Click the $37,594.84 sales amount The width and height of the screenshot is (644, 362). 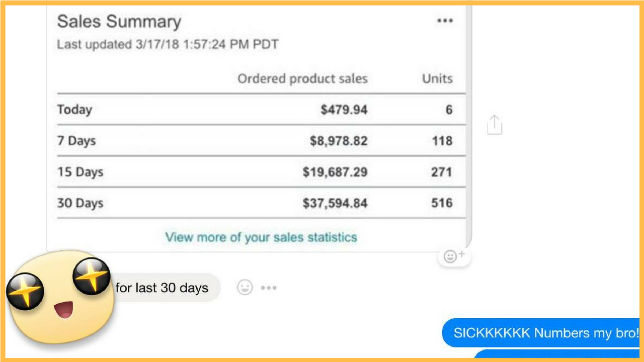tap(335, 203)
